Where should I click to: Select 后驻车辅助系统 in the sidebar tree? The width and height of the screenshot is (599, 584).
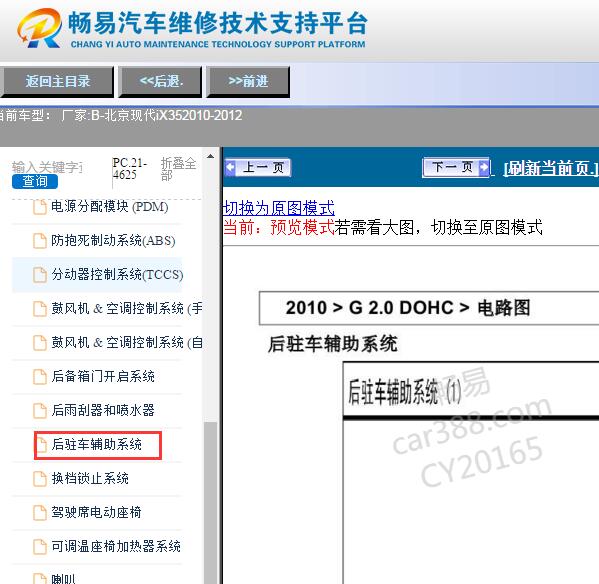point(97,444)
